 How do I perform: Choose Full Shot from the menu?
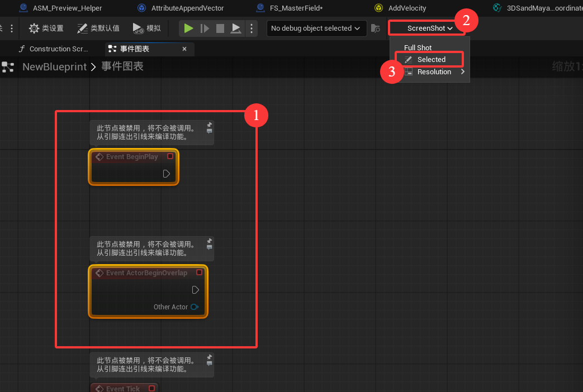pyautogui.click(x=418, y=47)
